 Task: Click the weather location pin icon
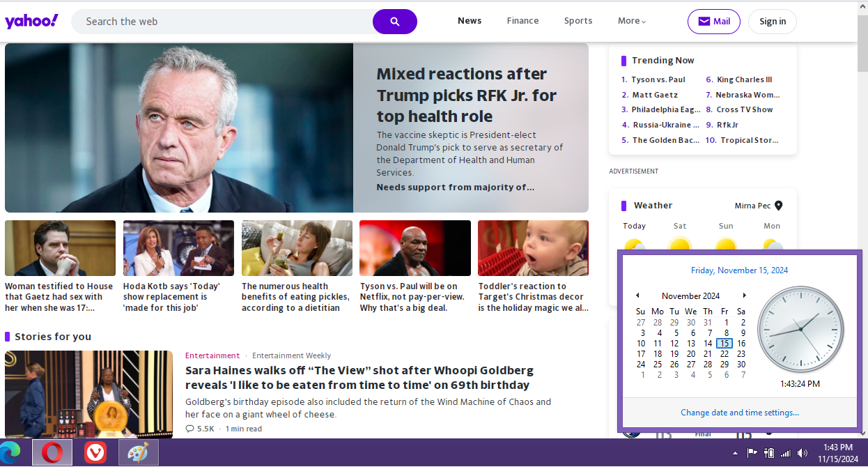coord(779,206)
